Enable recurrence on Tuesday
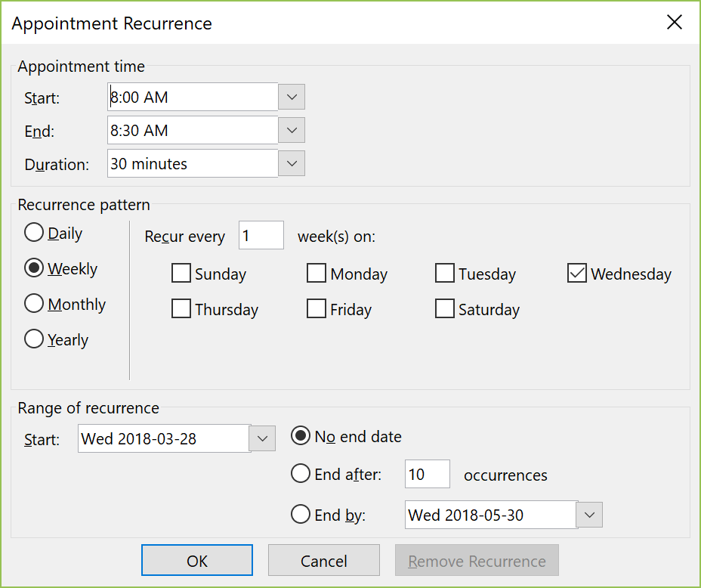 coord(444,274)
